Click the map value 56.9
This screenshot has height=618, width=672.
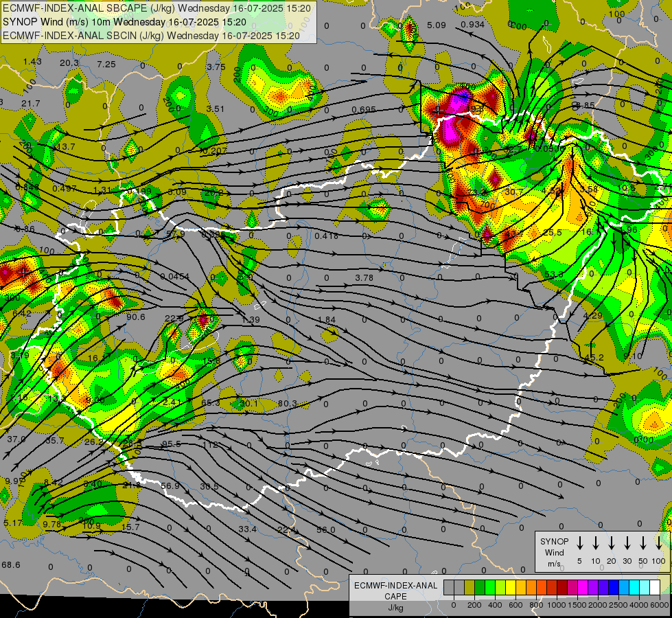pos(170,486)
